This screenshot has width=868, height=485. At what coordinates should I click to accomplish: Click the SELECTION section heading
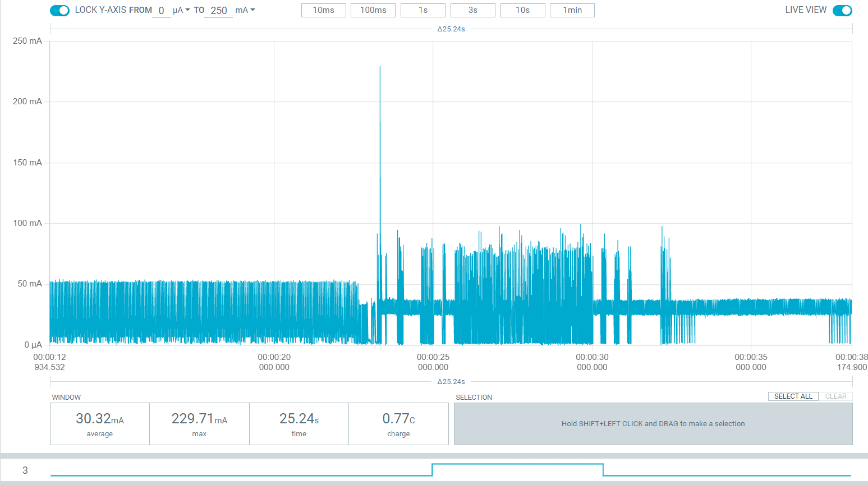click(x=474, y=398)
